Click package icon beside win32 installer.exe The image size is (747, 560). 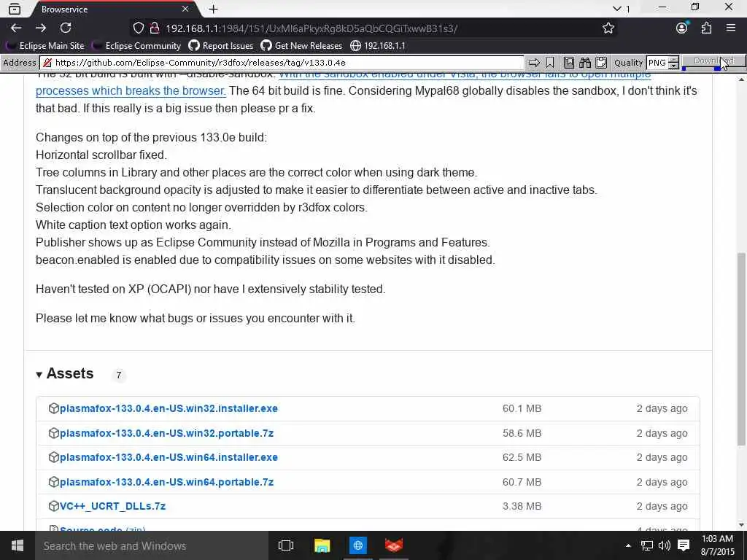click(54, 408)
